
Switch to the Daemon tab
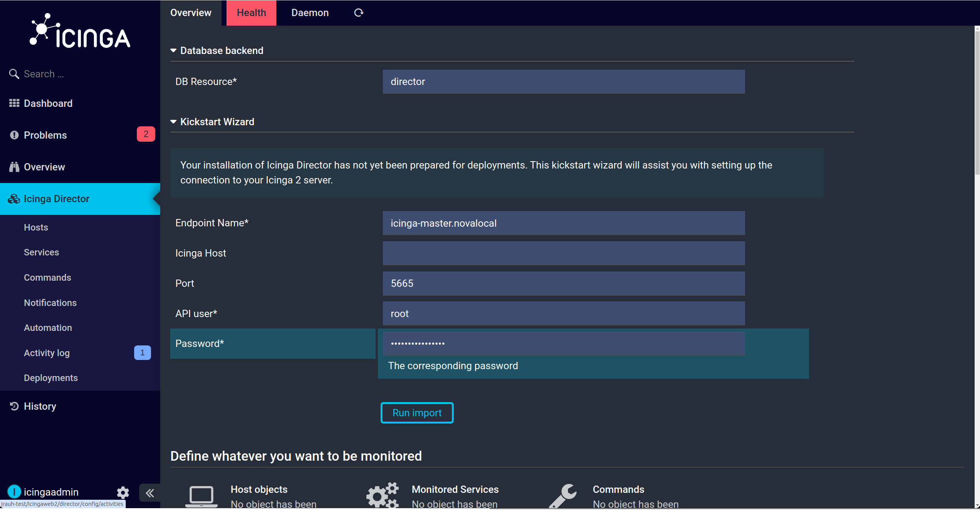click(310, 13)
